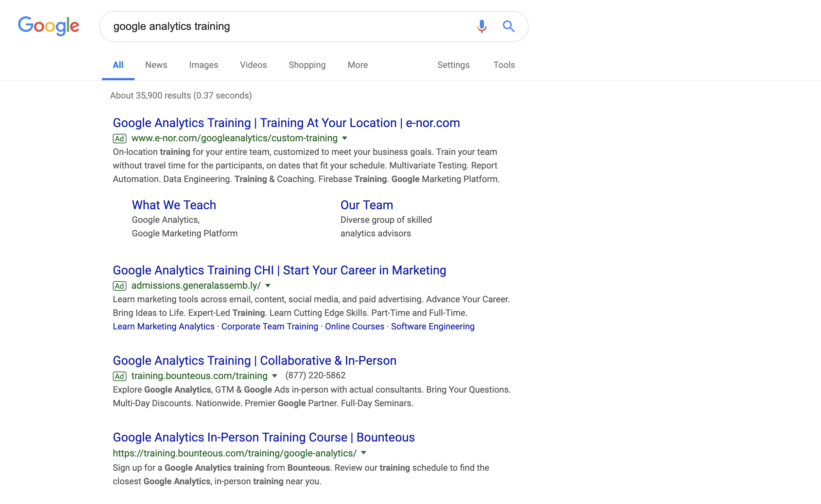
Task: Open the More search options menu
Action: click(x=357, y=65)
